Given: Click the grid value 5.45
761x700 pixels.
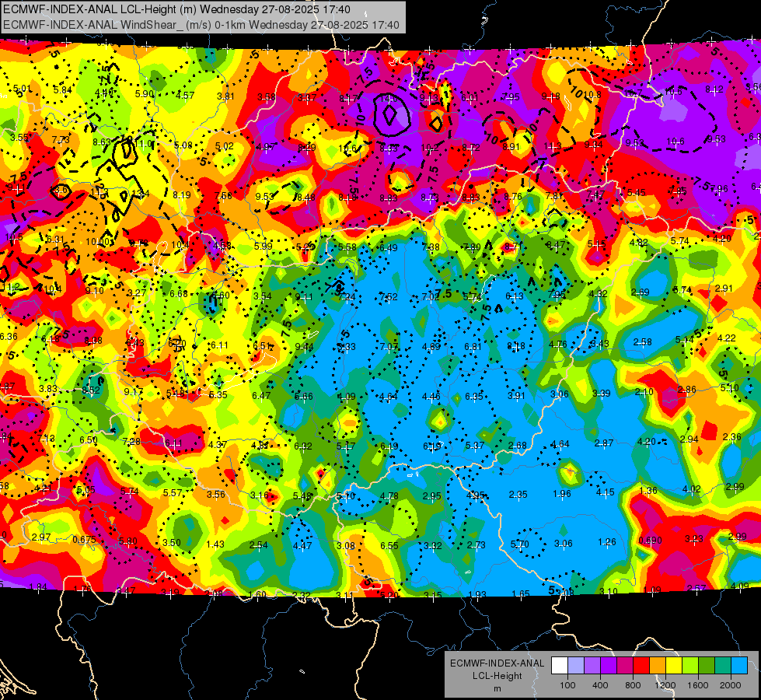Looking at the screenshot, I should (x=637, y=192).
